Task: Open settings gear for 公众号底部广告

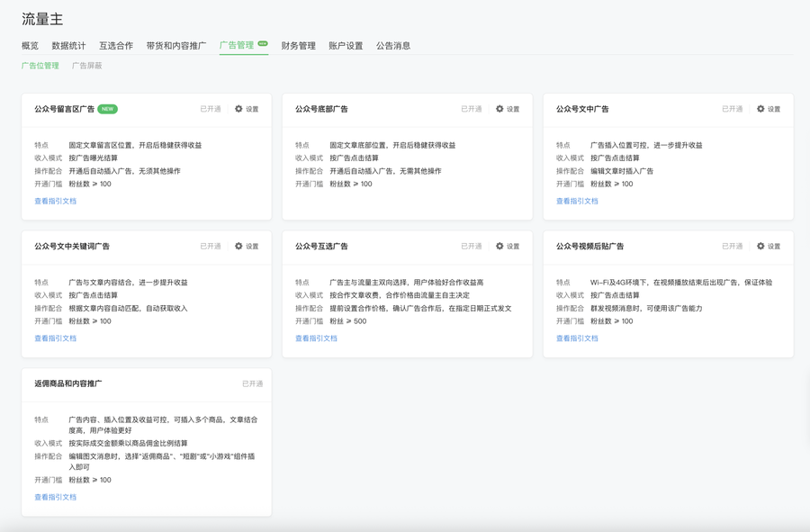Action: coord(500,109)
